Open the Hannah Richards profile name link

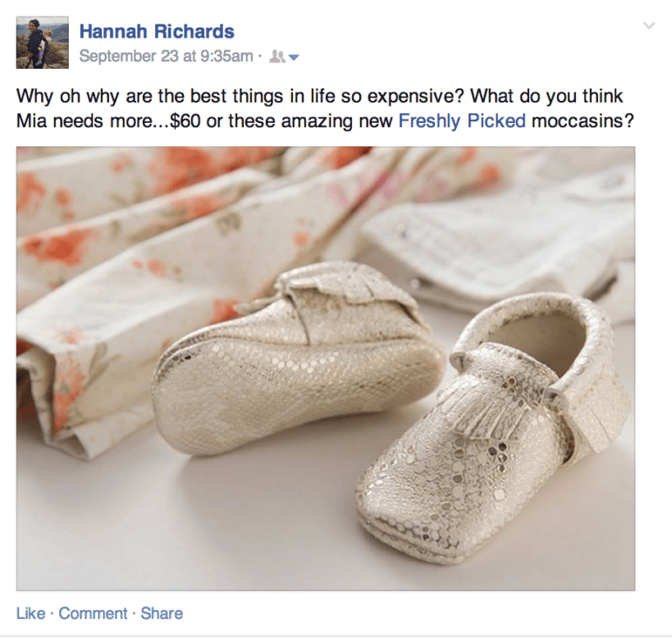click(x=157, y=32)
